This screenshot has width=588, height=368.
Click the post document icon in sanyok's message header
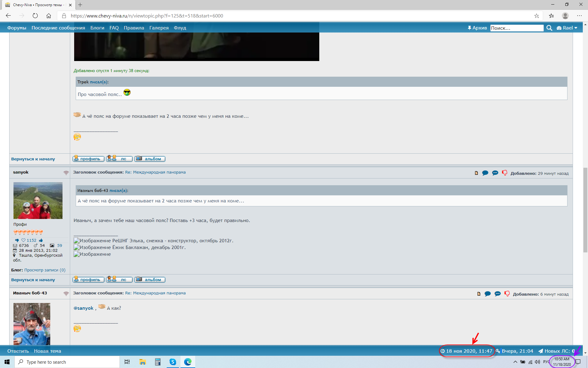coord(476,173)
